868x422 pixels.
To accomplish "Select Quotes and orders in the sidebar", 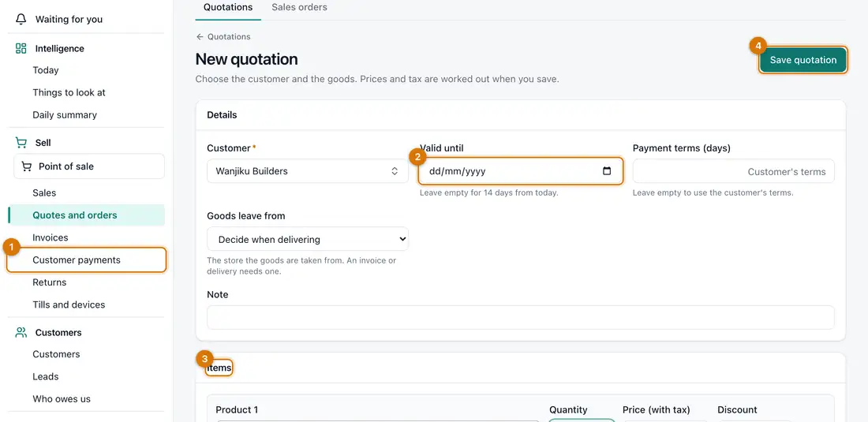I will click(x=86, y=215).
